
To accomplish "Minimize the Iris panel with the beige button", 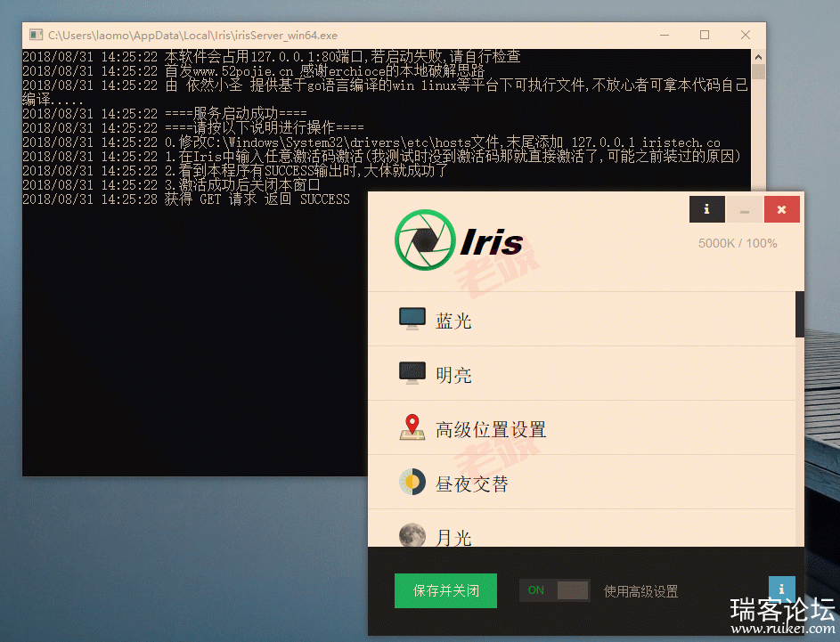I will pyautogui.click(x=744, y=209).
